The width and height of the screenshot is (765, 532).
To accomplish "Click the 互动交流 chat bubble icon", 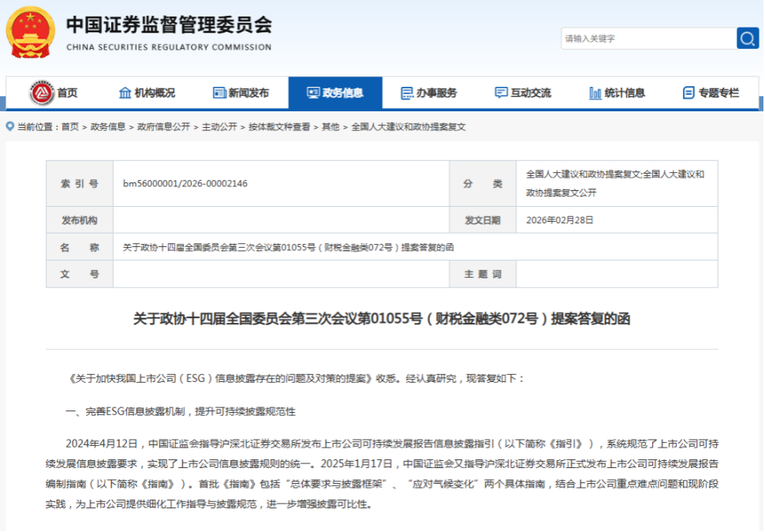I will [x=501, y=93].
